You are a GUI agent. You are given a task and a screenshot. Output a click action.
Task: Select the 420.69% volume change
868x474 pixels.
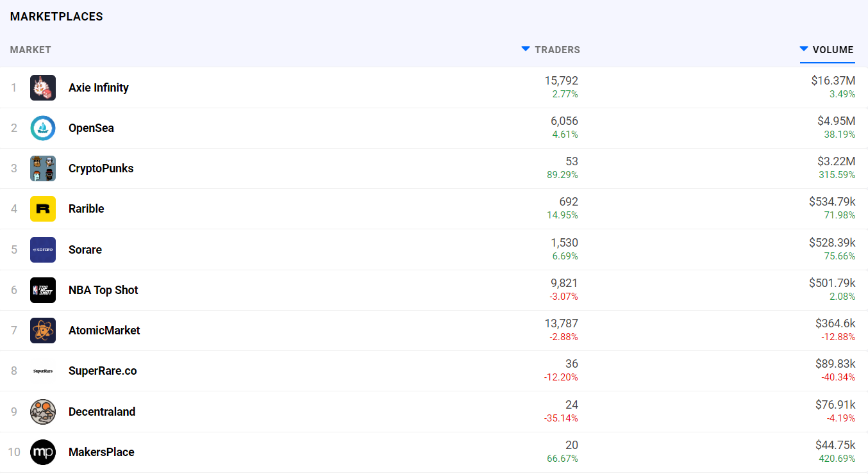(837, 459)
